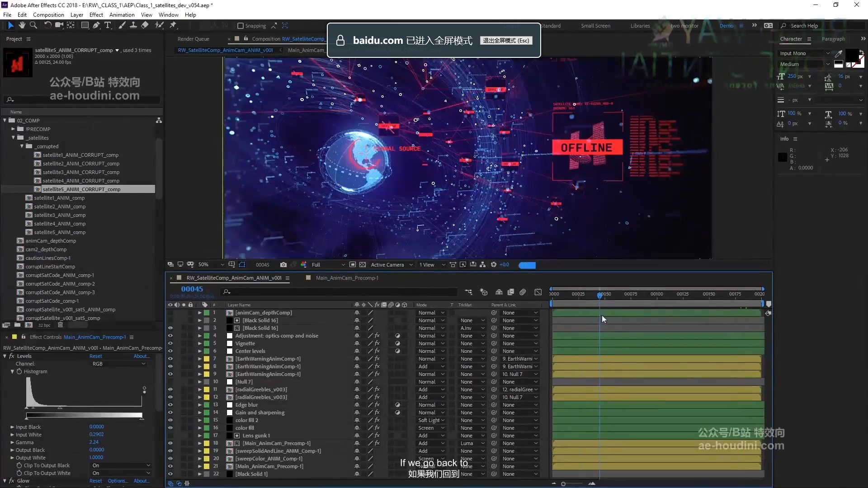Open the timeline Graph Editor icon
This screenshot has width=868, height=488.
(x=538, y=292)
